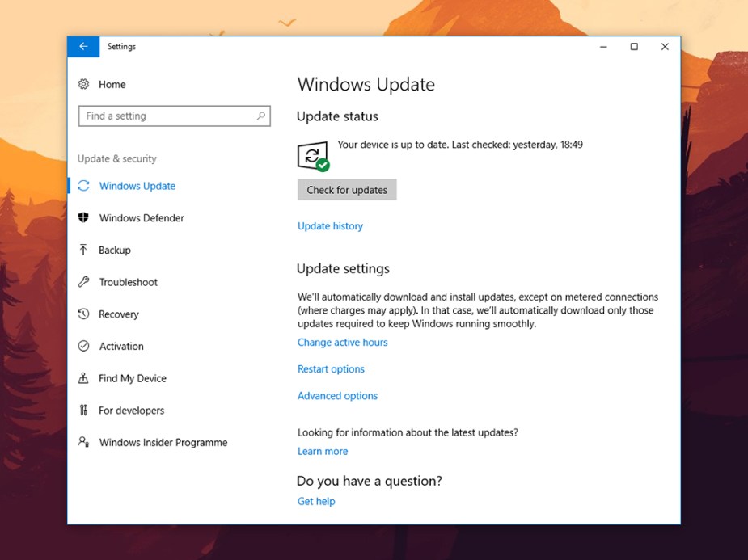The height and width of the screenshot is (560, 748).
Task: Select the Activation checkmark icon
Action: [83, 346]
